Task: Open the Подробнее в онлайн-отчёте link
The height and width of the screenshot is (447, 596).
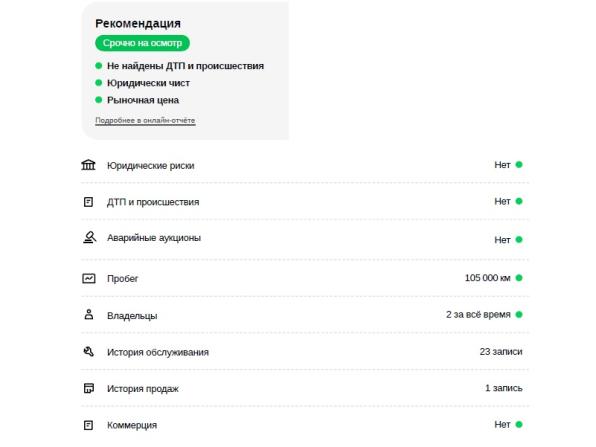Action: click(145, 120)
